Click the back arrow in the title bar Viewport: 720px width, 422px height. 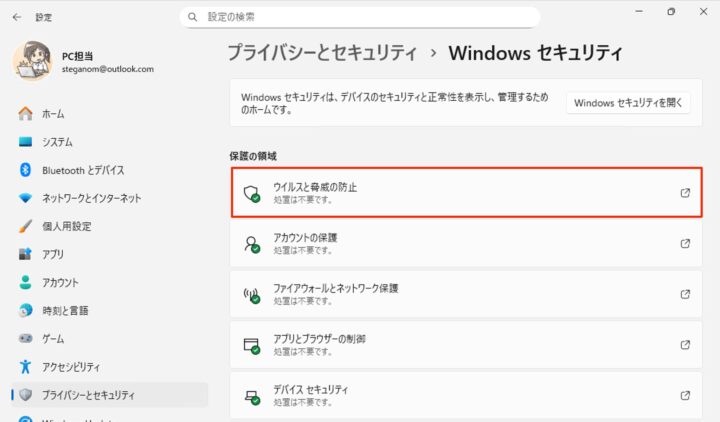click(x=16, y=17)
